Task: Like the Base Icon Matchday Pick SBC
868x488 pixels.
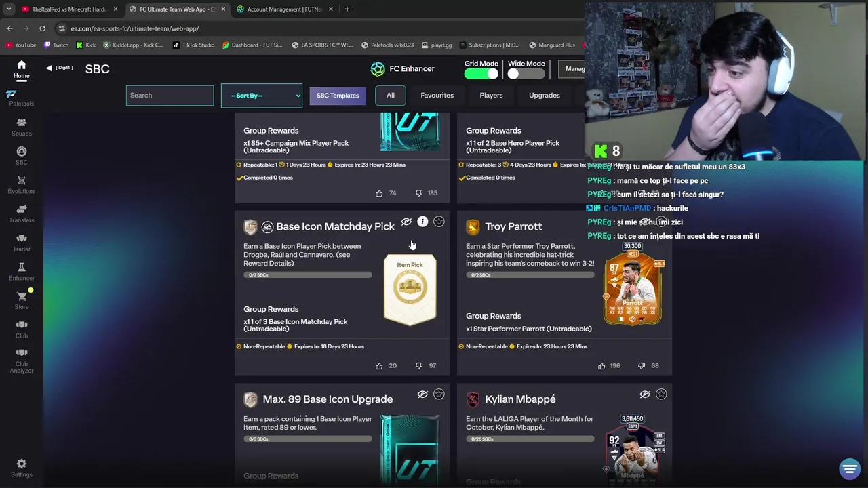Action: (379, 365)
